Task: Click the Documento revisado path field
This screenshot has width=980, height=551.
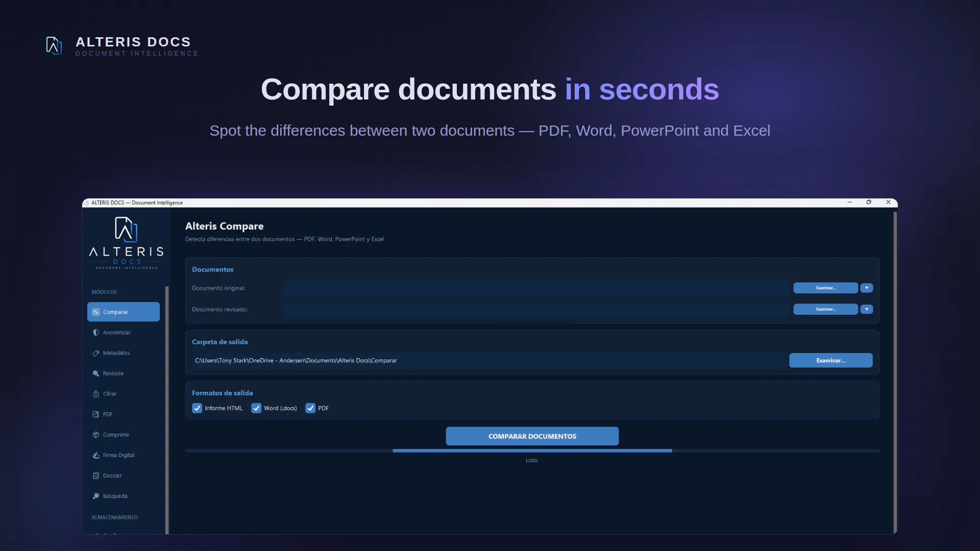Action: click(x=535, y=309)
